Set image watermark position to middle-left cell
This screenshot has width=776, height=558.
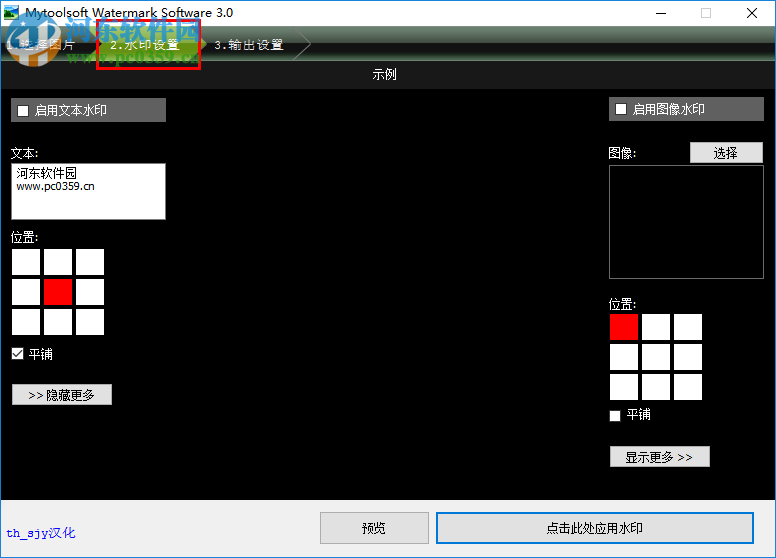pyautogui.click(x=624, y=357)
